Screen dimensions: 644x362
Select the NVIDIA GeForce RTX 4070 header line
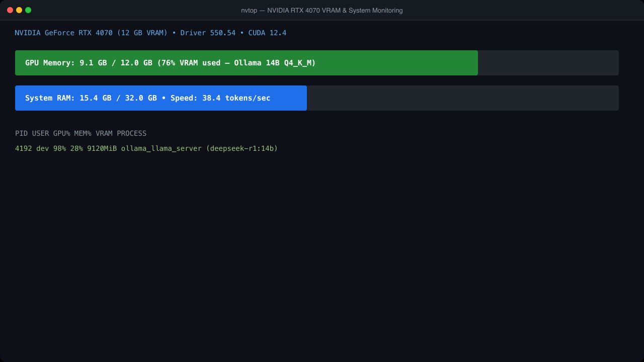coord(150,33)
